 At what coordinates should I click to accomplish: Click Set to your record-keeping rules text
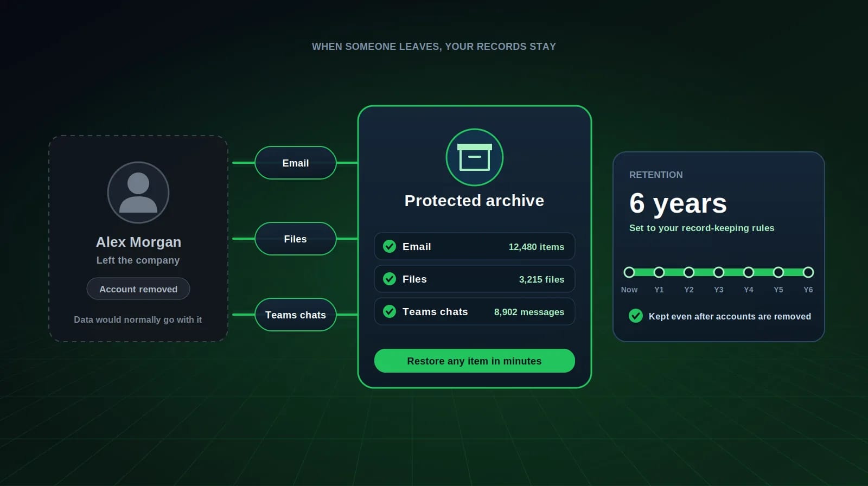pyautogui.click(x=701, y=228)
